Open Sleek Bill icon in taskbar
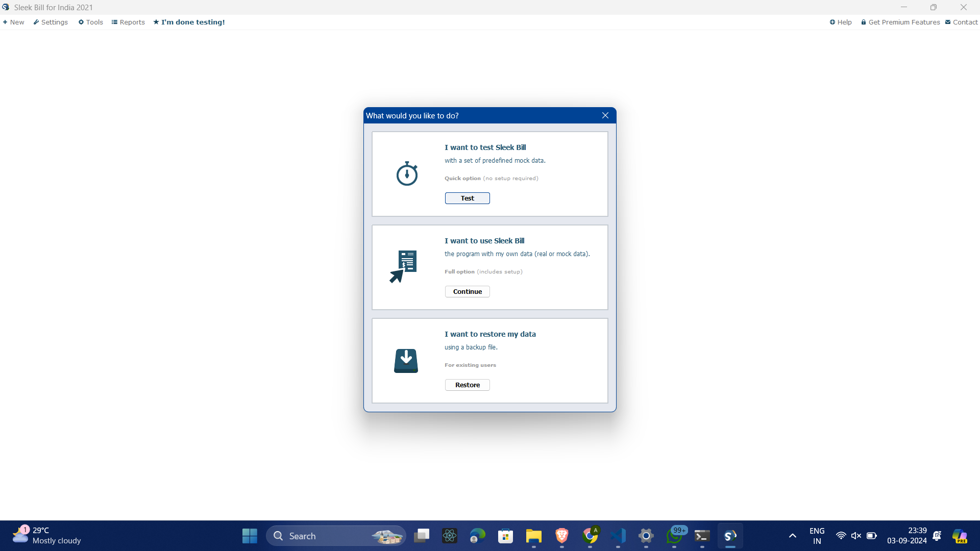Viewport: 980px width, 551px height. 730,536
